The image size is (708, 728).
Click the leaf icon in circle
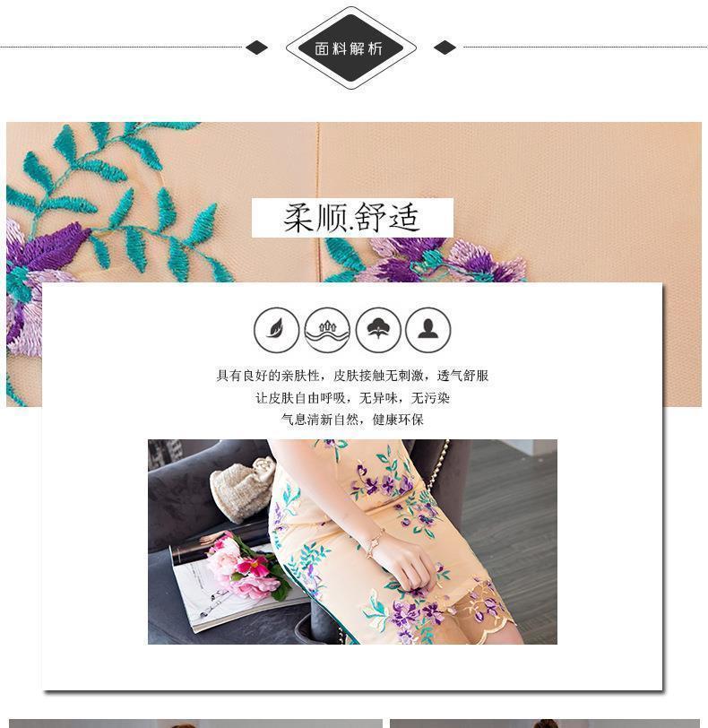point(276,330)
